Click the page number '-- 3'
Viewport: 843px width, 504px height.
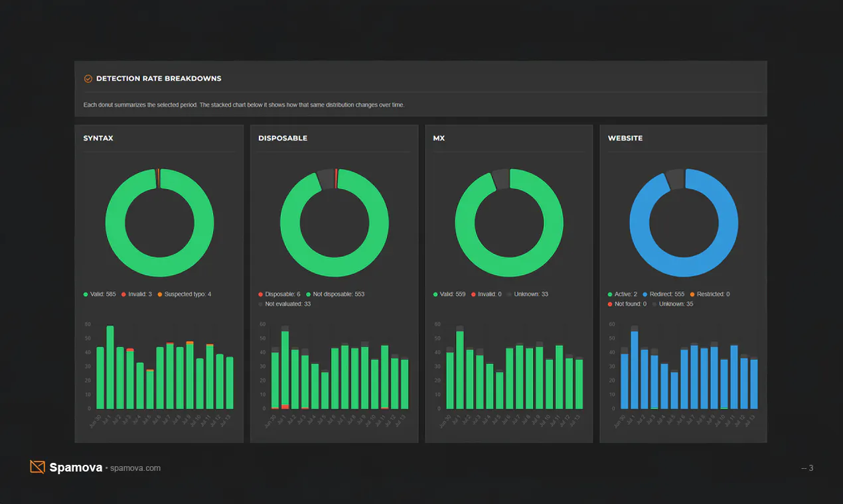pyautogui.click(x=807, y=468)
